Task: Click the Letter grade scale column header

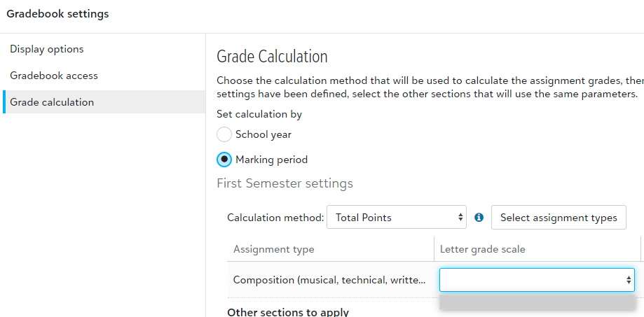Action: pos(483,249)
